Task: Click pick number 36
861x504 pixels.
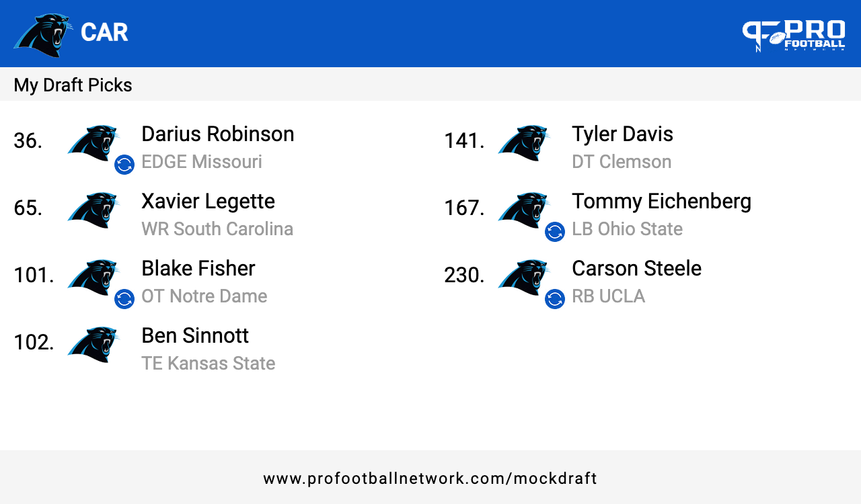Action: click(x=28, y=140)
